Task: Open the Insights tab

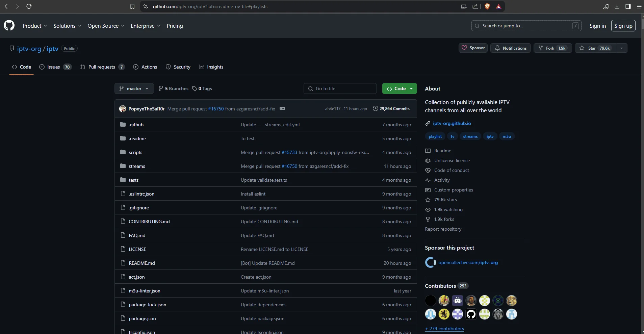Action: click(x=211, y=67)
